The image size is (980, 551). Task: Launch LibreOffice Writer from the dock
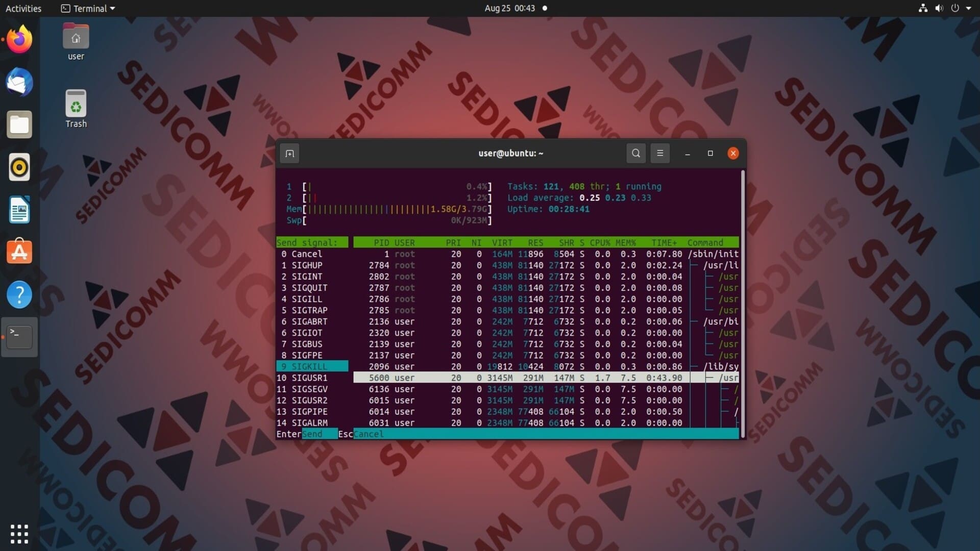point(19,210)
